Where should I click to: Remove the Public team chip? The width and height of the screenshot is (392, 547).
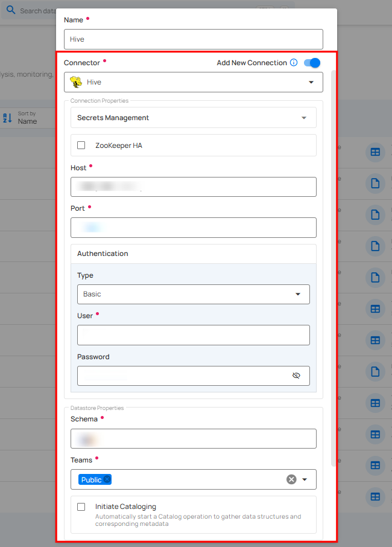tap(107, 479)
